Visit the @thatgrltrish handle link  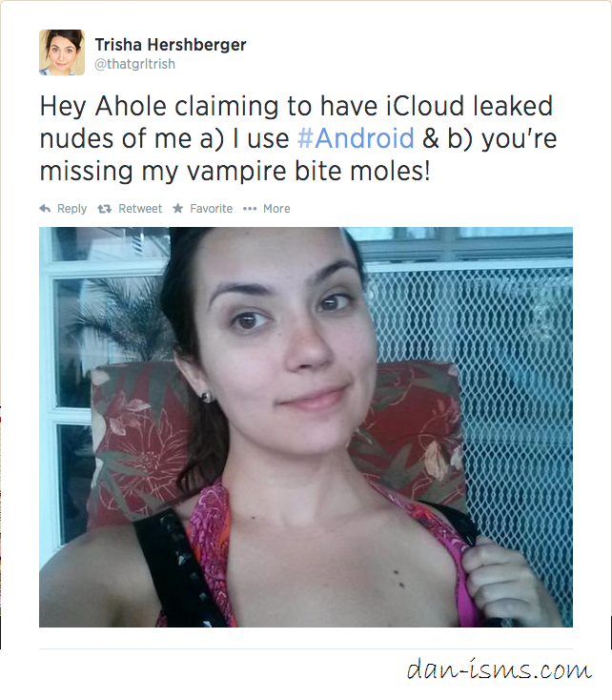pos(134,64)
